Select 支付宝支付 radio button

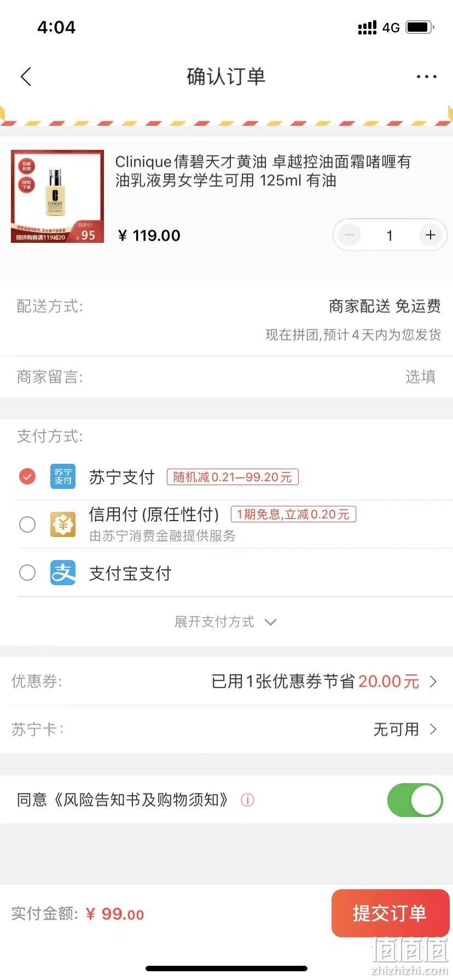tap(27, 573)
